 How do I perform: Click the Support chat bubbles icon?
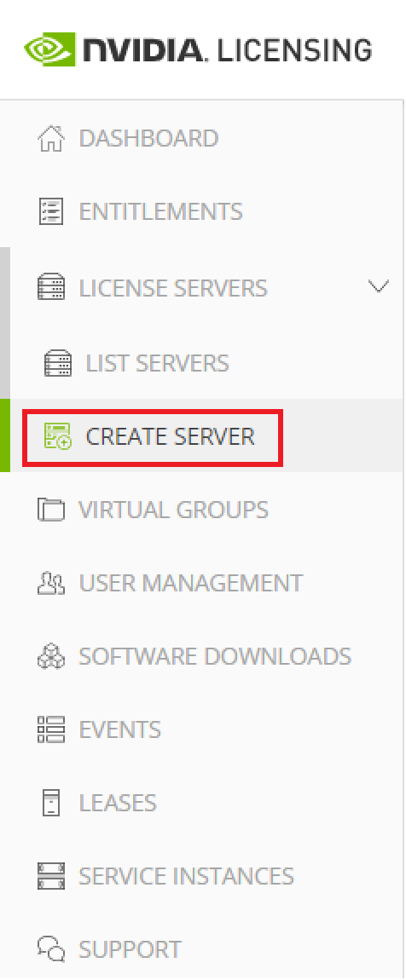pos(50,948)
